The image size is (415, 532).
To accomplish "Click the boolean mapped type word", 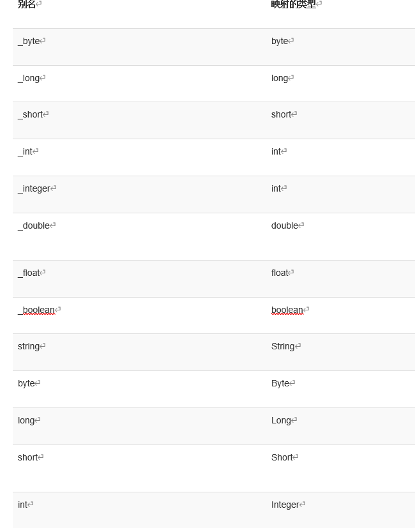I will 287,310.
